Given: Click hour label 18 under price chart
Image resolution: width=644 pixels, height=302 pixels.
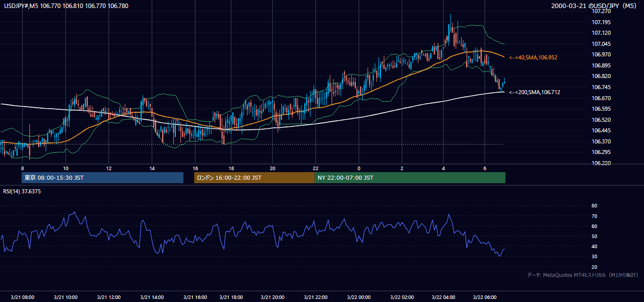Looking at the screenshot, I should [x=231, y=168].
